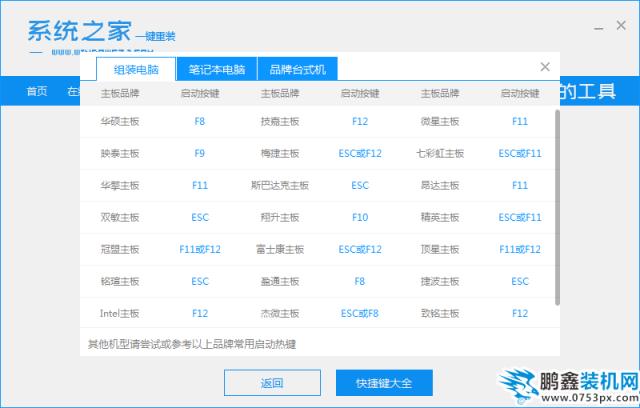Click the 系统之家 logo title
The height and width of the screenshot is (408, 640).
point(80,31)
